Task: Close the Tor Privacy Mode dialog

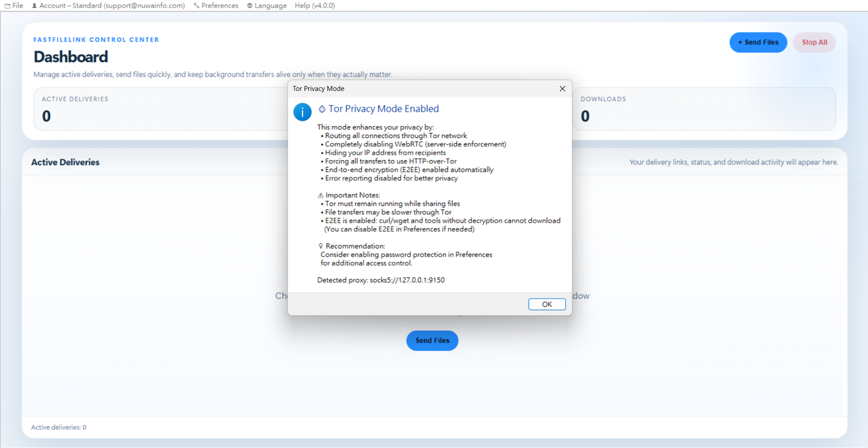Action: pyautogui.click(x=562, y=89)
